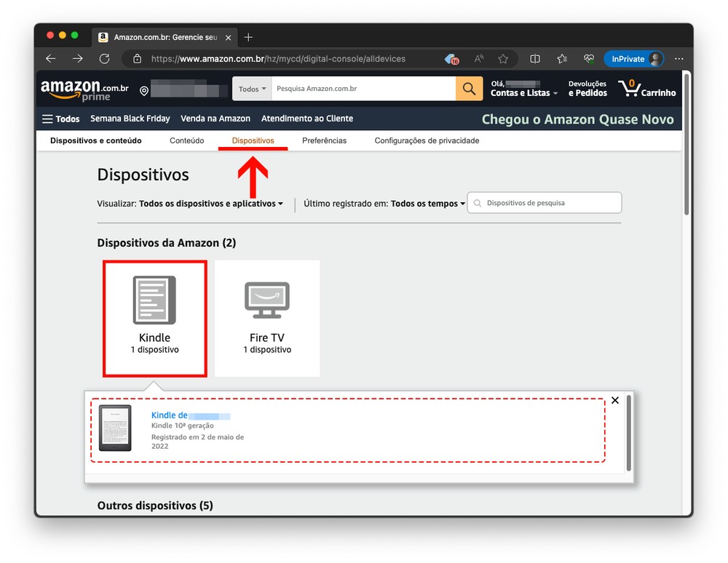
Task: Add page to favorites with star icon
Action: tap(503, 59)
